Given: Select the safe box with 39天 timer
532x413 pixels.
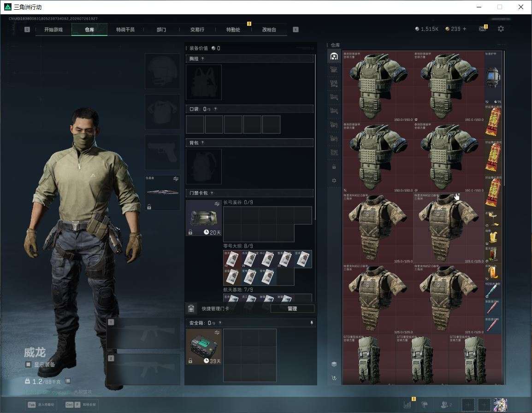Looking at the screenshot, I should [x=204, y=347].
